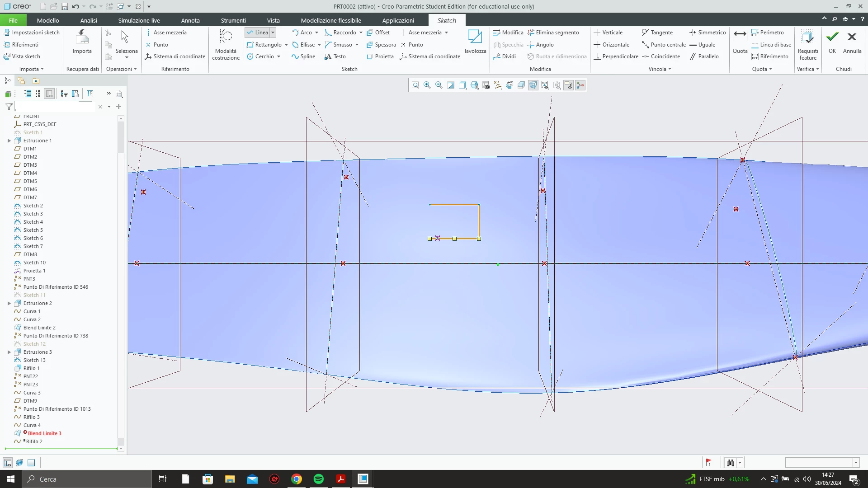This screenshot has height=488, width=868.
Task: Toggle the perspective view display button
Action: click(x=533, y=85)
